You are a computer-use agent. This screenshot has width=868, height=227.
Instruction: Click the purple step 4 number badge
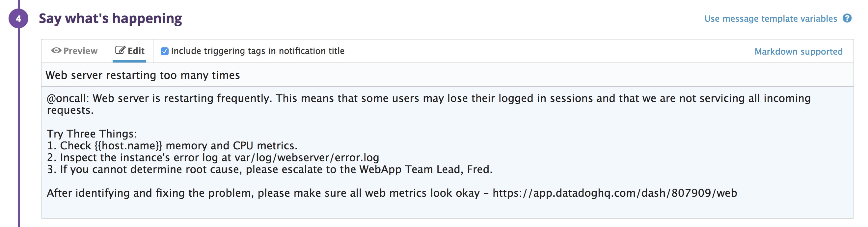click(x=18, y=18)
